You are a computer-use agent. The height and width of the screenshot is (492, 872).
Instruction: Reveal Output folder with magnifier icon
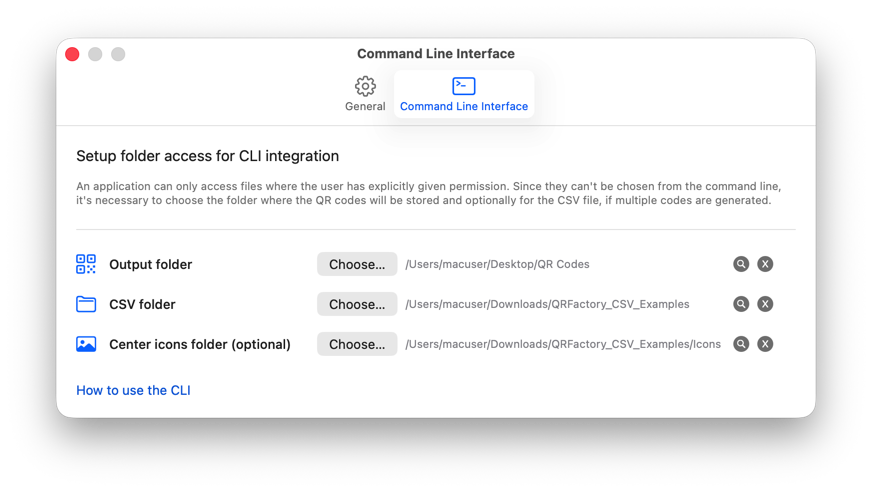click(x=741, y=264)
